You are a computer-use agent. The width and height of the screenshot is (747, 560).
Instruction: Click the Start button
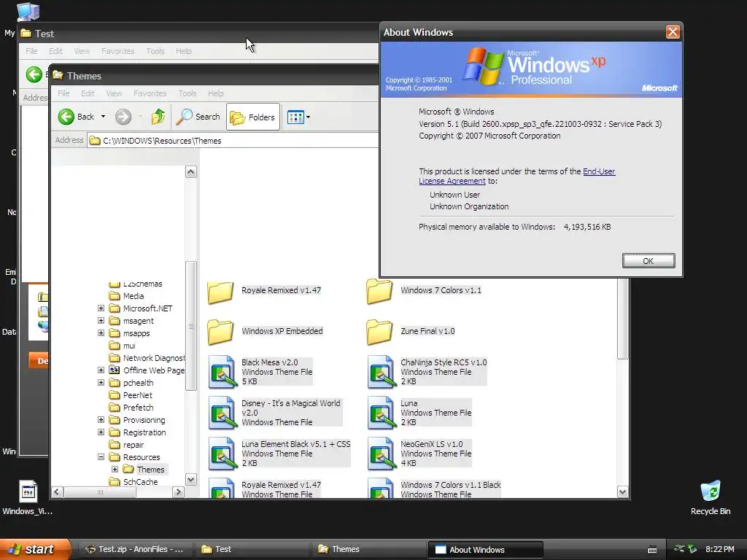click(x=34, y=549)
